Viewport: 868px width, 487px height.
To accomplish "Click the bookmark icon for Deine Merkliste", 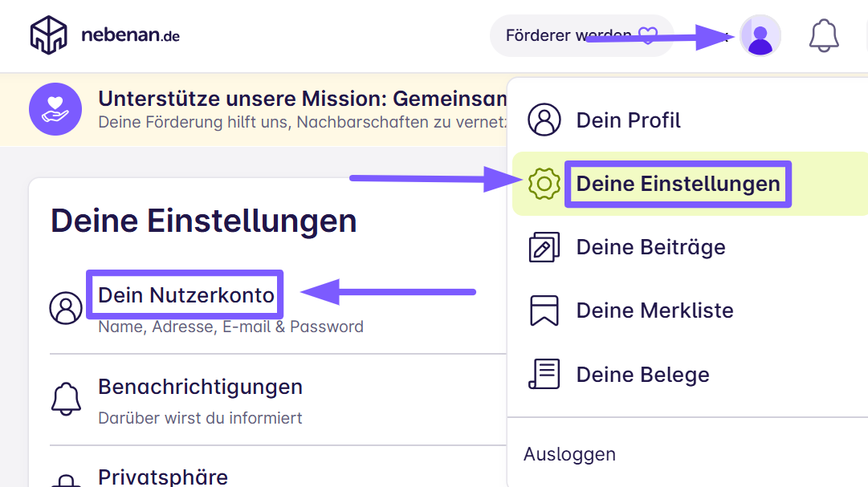I will pyautogui.click(x=544, y=310).
